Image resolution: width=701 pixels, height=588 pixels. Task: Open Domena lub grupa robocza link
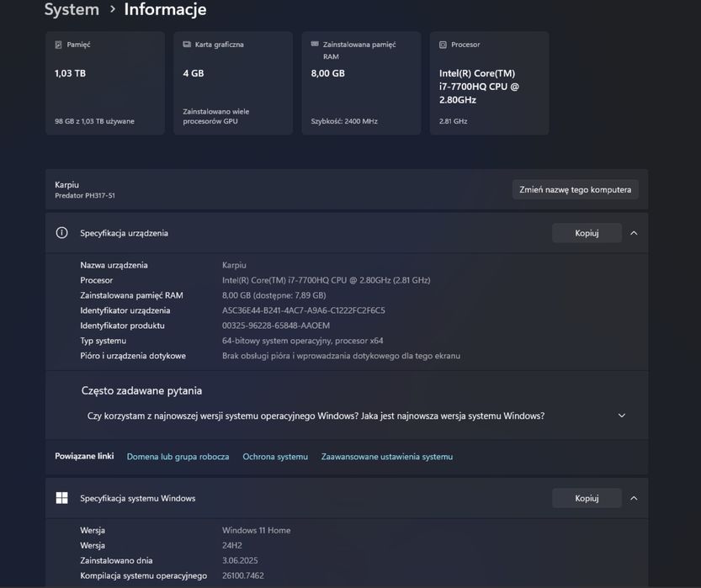[178, 457]
